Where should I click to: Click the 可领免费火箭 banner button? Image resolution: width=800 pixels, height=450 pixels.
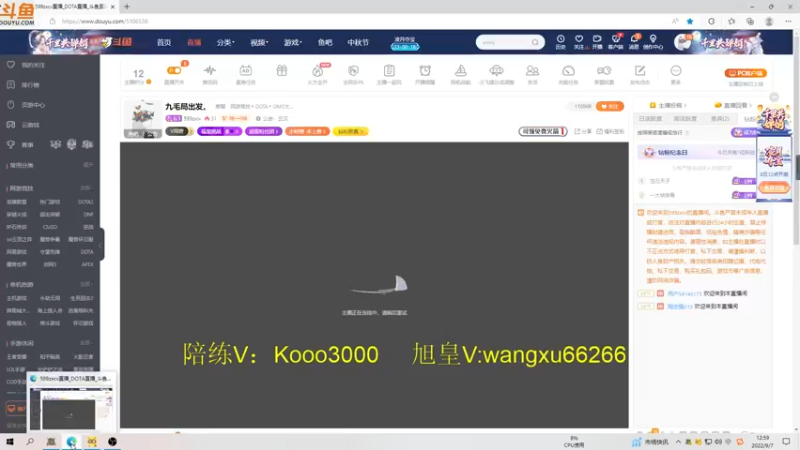tap(543, 131)
